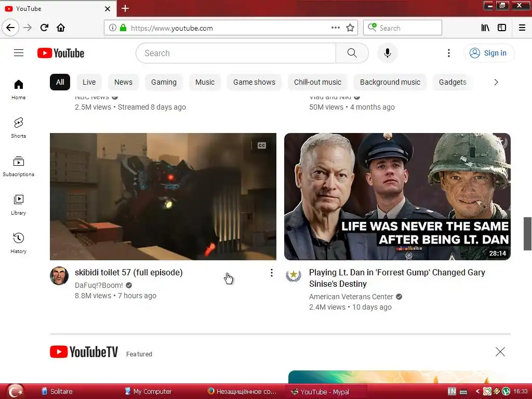Open Home in YouTube sidebar
532x399 pixels.
tap(18, 89)
